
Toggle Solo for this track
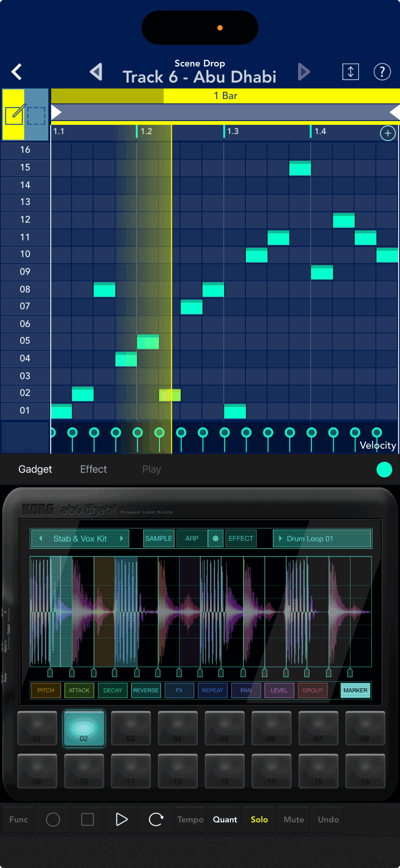click(x=259, y=820)
